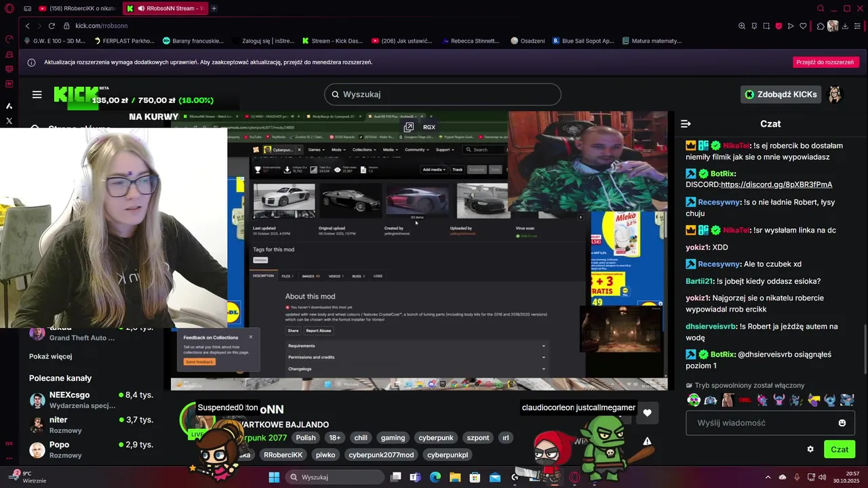The height and width of the screenshot is (488, 868).
Task: Open Matura matematy... bookmark
Action: pos(652,41)
